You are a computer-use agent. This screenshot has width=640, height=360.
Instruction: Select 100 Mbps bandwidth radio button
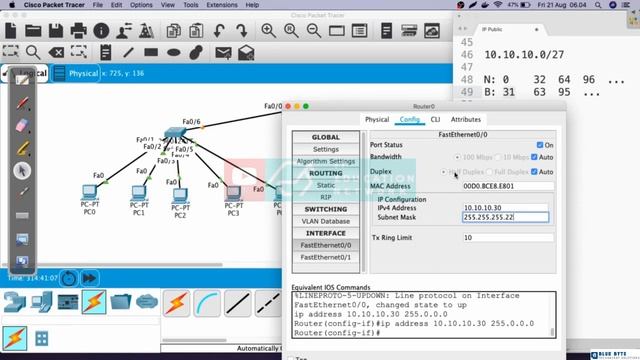(457, 157)
